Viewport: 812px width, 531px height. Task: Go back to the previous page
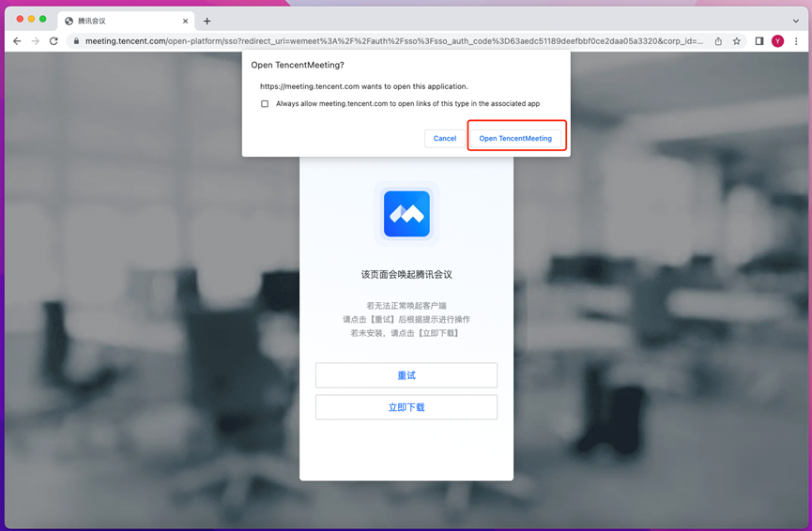click(17, 41)
